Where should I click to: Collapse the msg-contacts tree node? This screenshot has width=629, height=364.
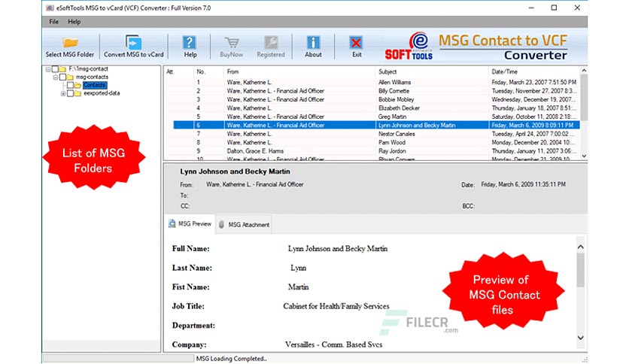coord(56,77)
